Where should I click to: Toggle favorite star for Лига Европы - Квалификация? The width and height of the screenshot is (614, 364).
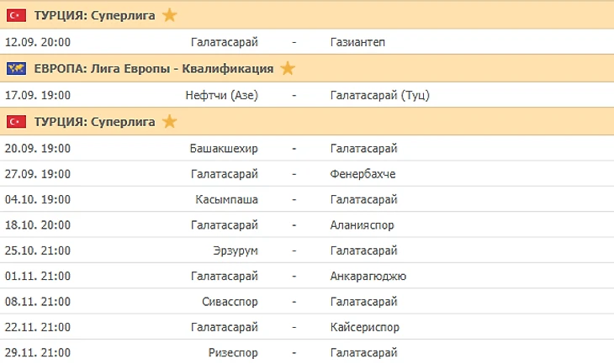(x=288, y=68)
